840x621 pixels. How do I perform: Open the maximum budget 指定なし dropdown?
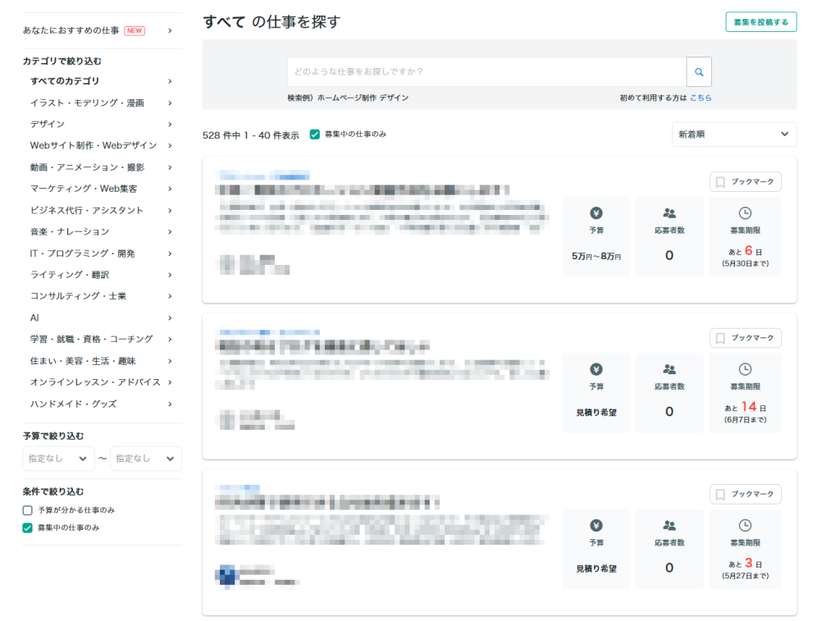coord(146,459)
